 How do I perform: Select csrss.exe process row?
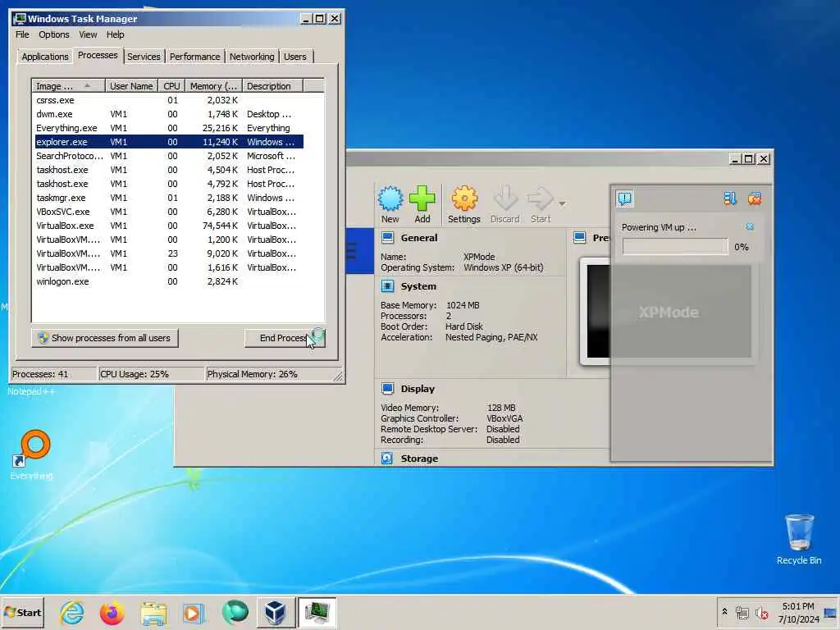click(x=169, y=100)
